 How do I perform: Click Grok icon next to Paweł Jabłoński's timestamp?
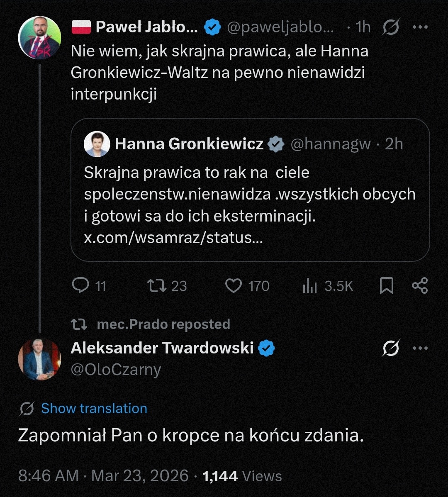pyautogui.click(x=390, y=27)
